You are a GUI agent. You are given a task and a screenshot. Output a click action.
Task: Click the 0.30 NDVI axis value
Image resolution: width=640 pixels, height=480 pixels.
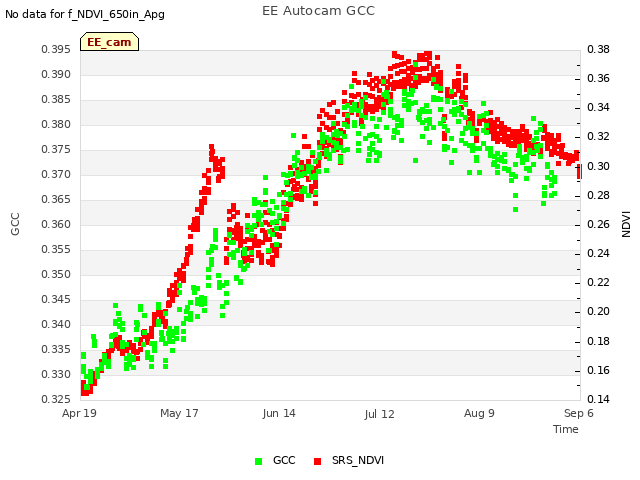tap(598, 166)
